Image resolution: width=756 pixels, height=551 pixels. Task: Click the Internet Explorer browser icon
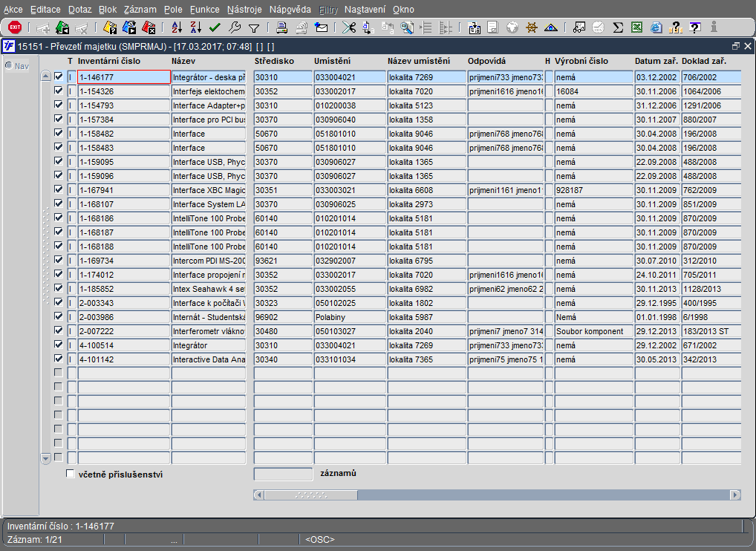656,27
